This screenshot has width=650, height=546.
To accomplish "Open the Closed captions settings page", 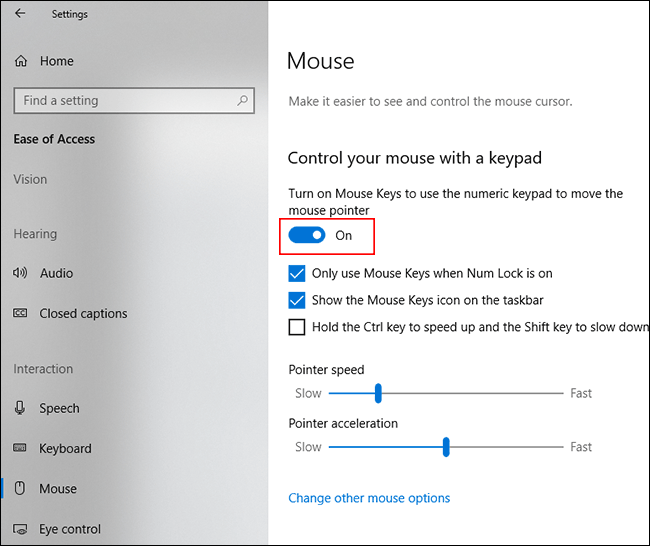I will (83, 313).
